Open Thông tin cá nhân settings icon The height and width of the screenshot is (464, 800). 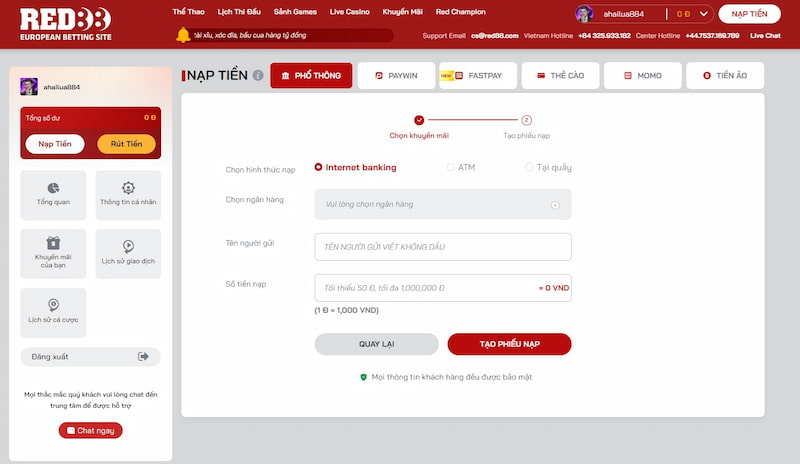(x=128, y=188)
